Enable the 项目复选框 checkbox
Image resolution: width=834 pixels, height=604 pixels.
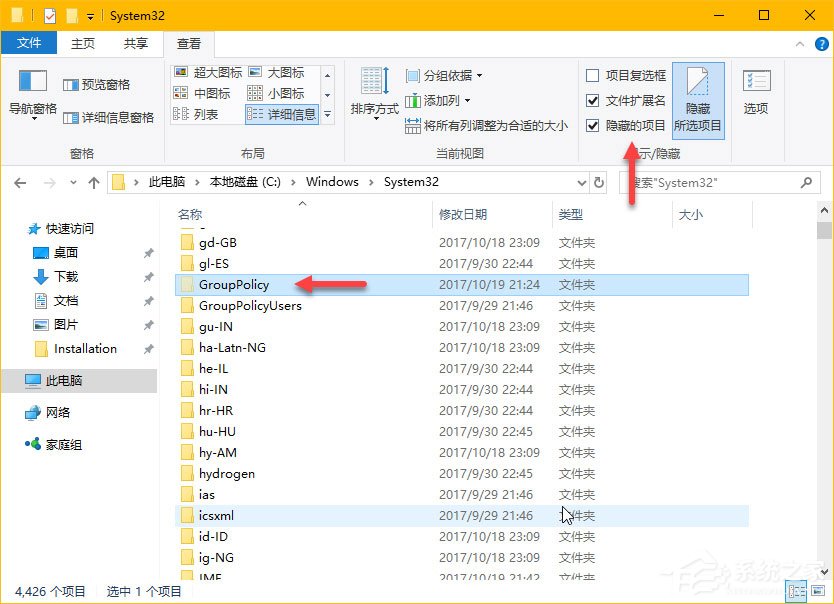click(x=592, y=76)
